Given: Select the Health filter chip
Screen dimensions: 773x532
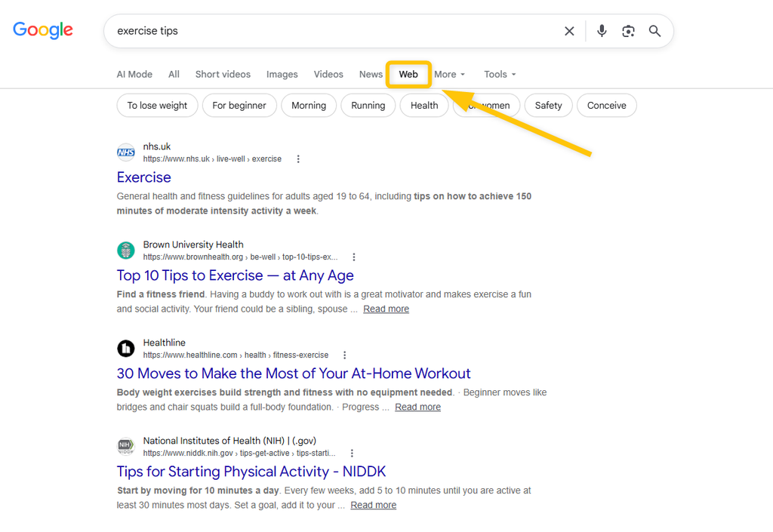Looking at the screenshot, I should coord(424,106).
